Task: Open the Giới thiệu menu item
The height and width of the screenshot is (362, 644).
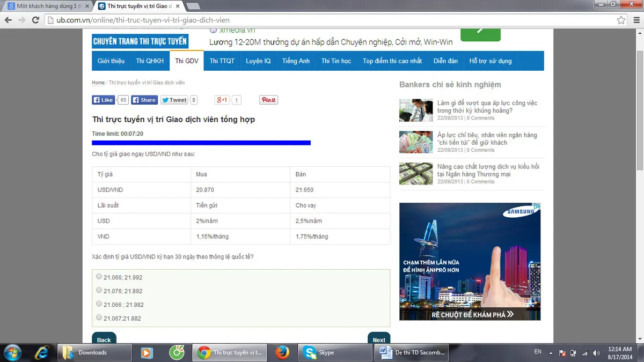Action: pos(111,61)
